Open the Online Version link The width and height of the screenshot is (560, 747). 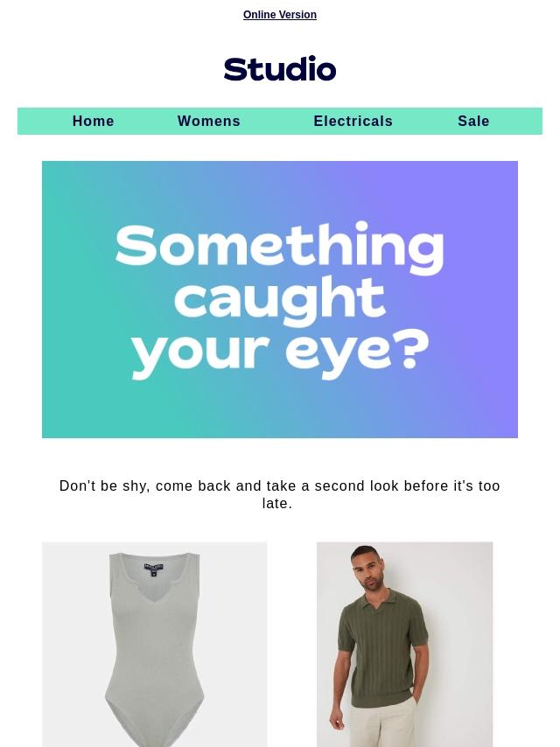click(x=280, y=15)
